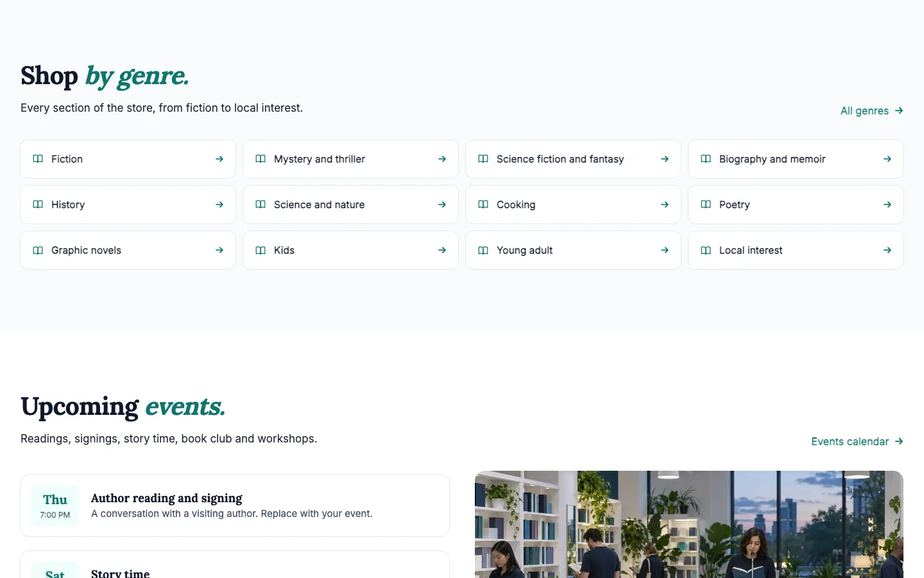Viewport: 924px width, 578px height.
Task: Click the book icon beside Graphic novels
Action: tap(38, 250)
